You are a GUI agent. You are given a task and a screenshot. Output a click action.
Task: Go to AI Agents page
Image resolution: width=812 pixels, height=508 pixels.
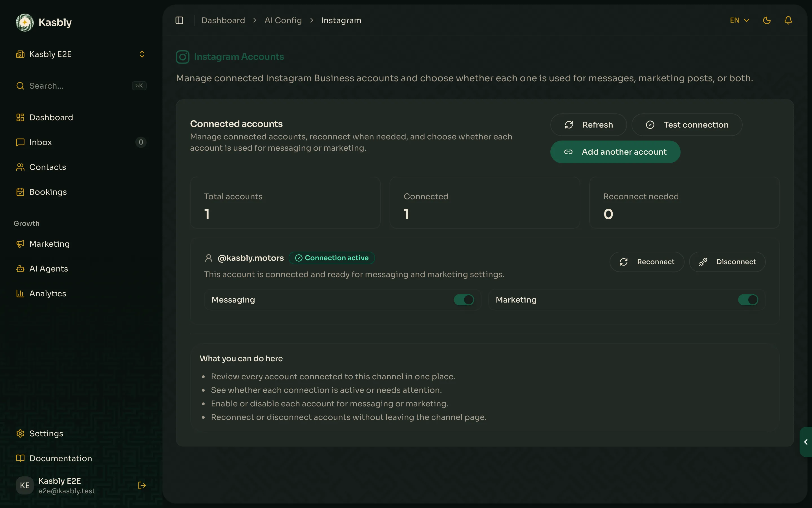click(x=81, y=269)
